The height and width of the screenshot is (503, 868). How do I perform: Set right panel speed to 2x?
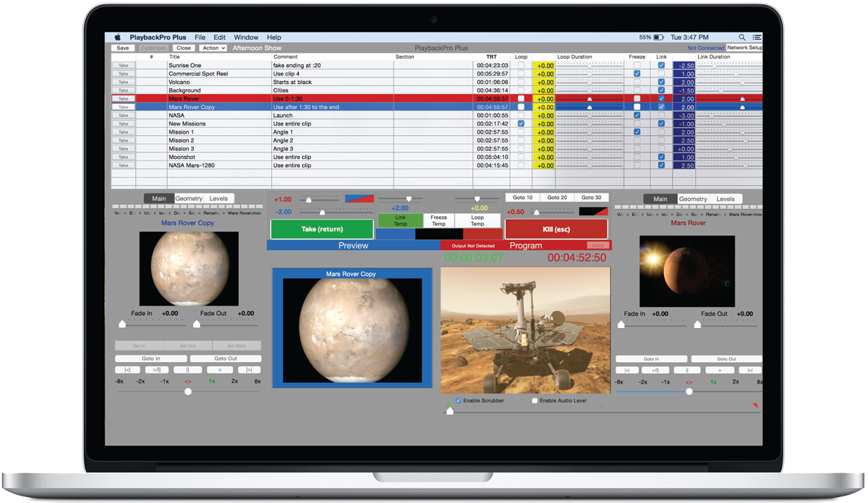[736, 382]
